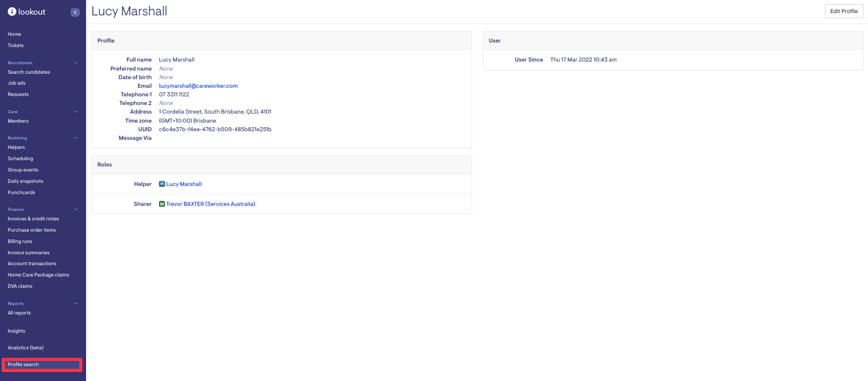Open Tickets from the sidebar

16,46
